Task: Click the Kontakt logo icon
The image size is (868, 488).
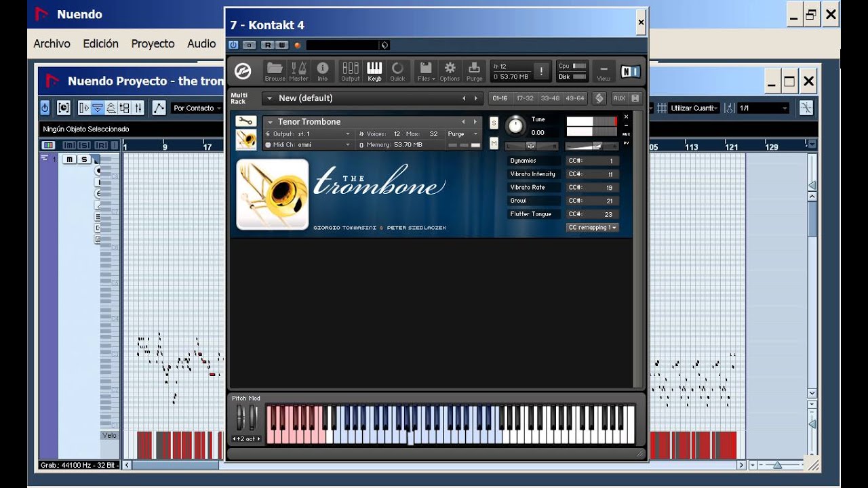Action: tap(243, 70)
